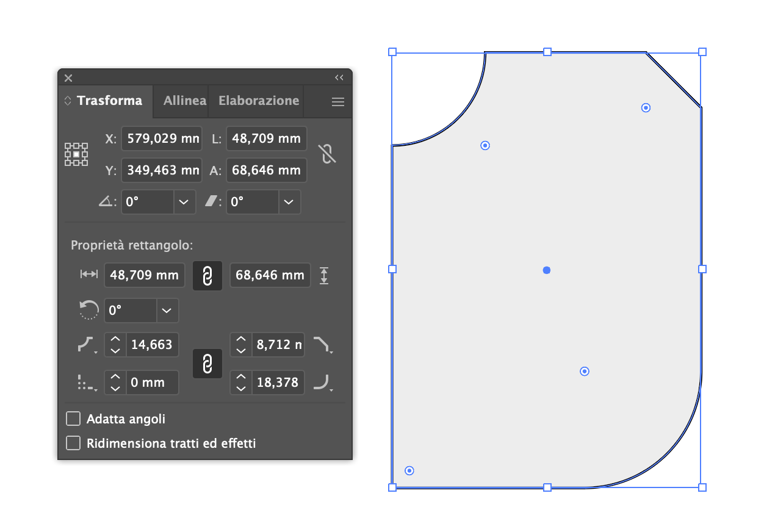Switch to the Elaborazione tab
Screen dimensions: 764x532
(x=259, y=101)
